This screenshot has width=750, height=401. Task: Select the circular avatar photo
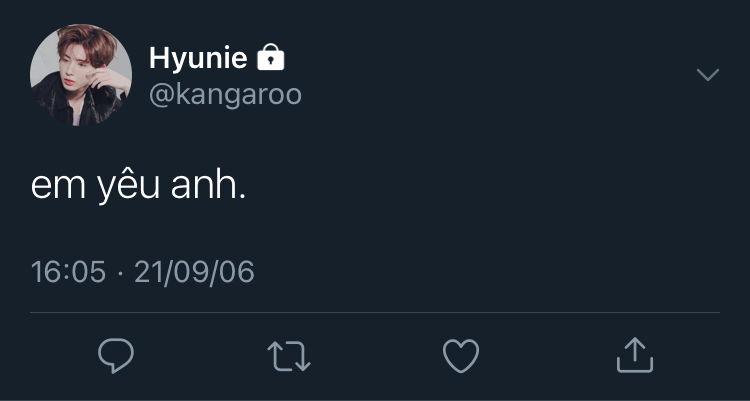[81, 75]
